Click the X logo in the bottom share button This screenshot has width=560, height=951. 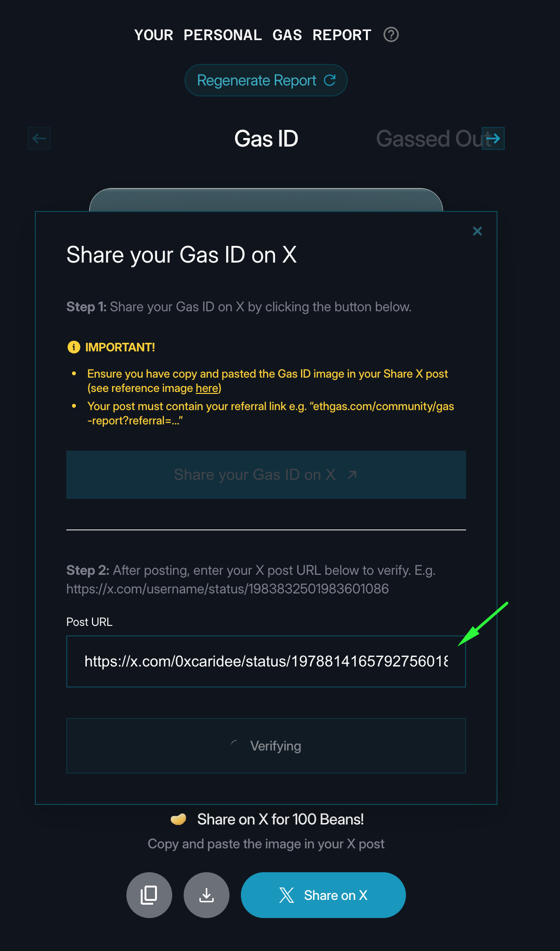pyautogui.click(x=287, y=895)
